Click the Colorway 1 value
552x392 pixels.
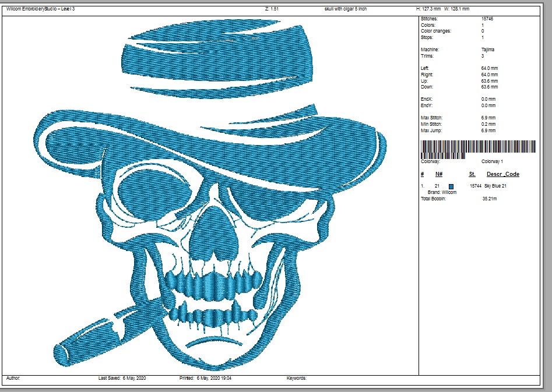coord(492,161)
